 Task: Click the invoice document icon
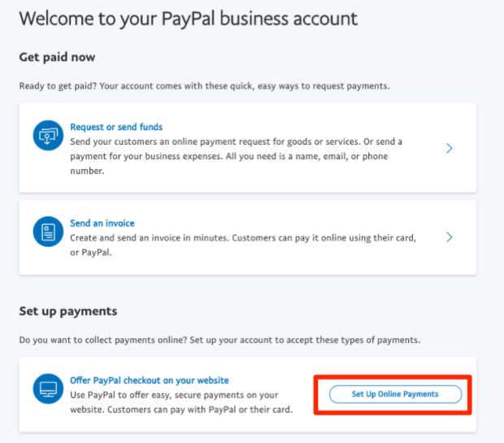click(48, 232)
